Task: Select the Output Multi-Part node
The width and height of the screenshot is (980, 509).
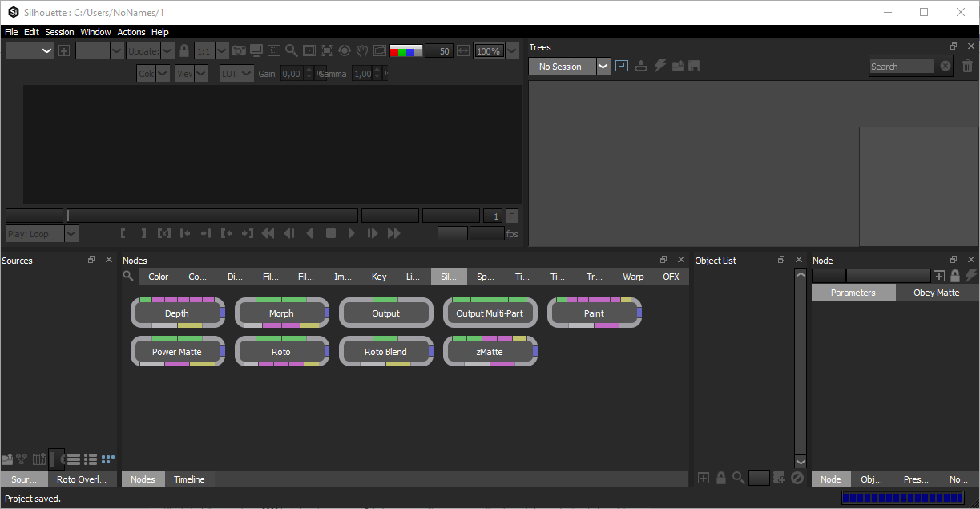Action: tap(490, 313)
